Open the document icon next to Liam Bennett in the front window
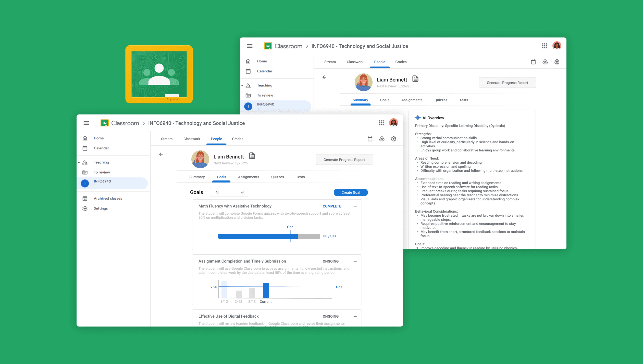This screenshot has width=643, height=364. 252,156
